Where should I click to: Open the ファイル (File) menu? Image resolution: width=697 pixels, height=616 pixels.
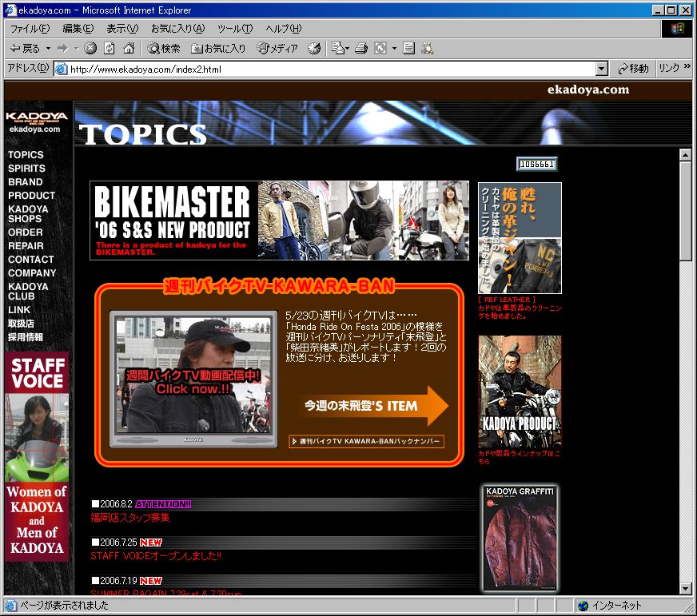[29, 29]
